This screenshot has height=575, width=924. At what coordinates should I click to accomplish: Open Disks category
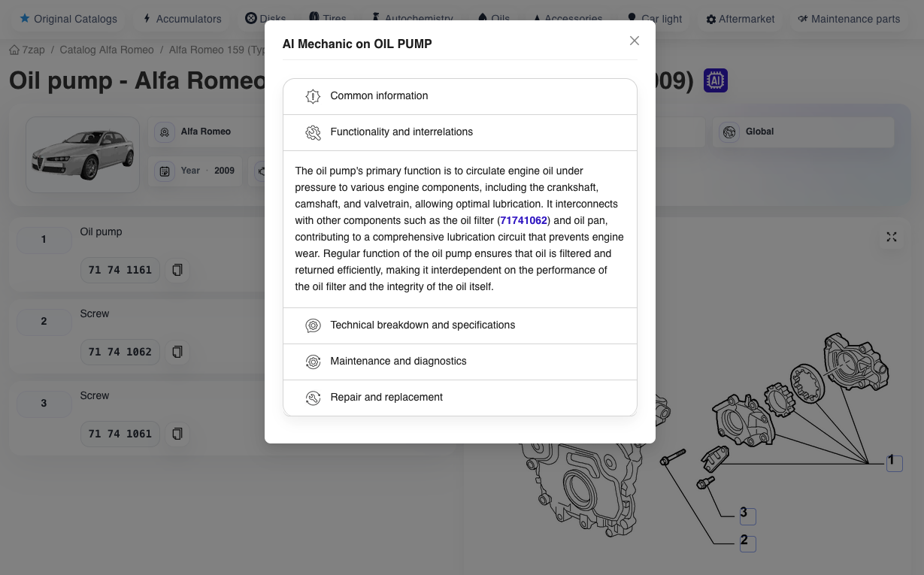[266, 19]
